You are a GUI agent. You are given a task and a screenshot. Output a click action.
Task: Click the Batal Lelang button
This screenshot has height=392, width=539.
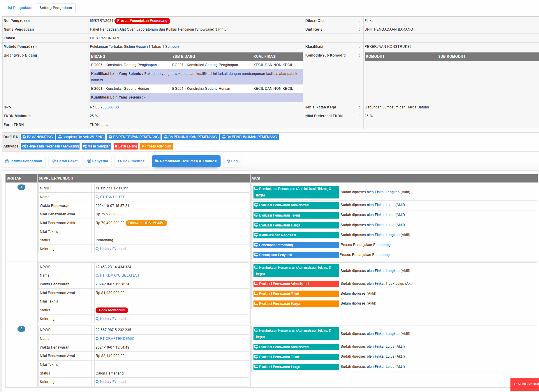point(126,146)
